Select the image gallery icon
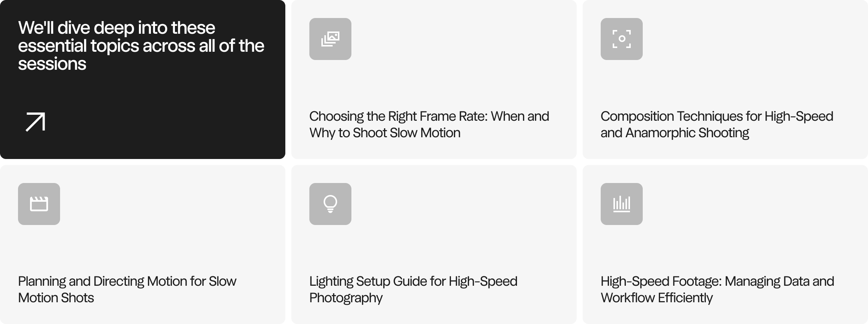The image size is (868, 324). click(330, 39)
